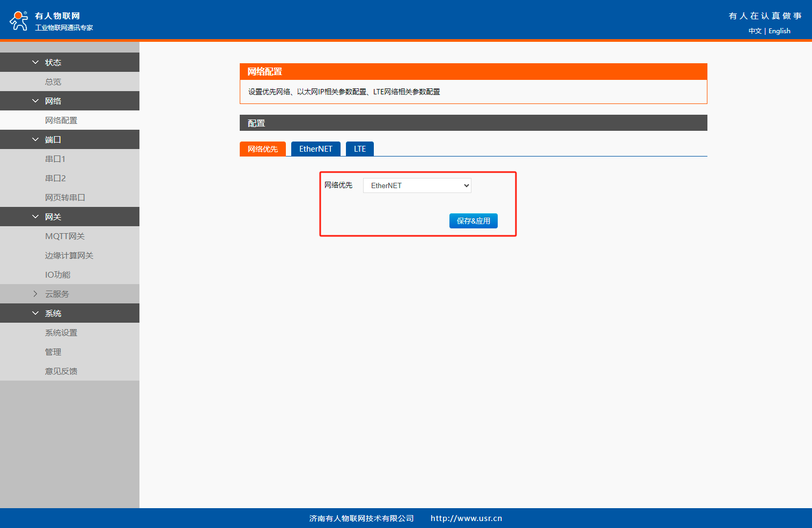Switch to the EtherNET tab
This screenshot has width=812, height=528.
tap(315, 149)
